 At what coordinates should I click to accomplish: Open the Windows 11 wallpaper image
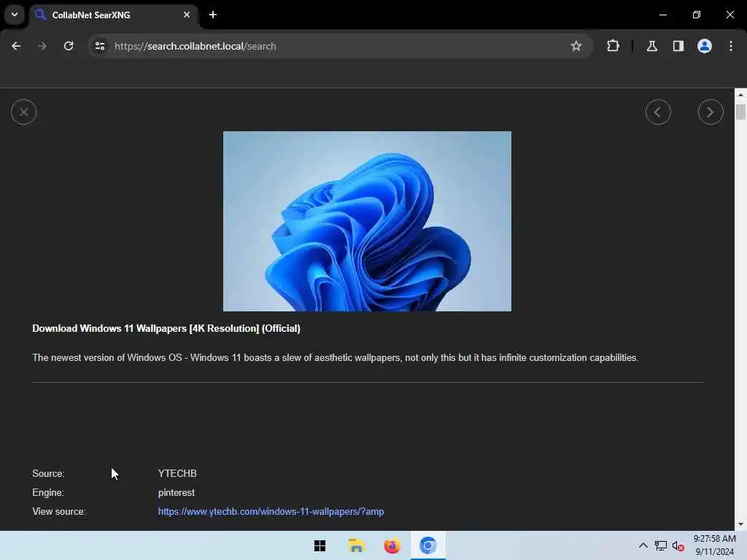pos(367,222)
